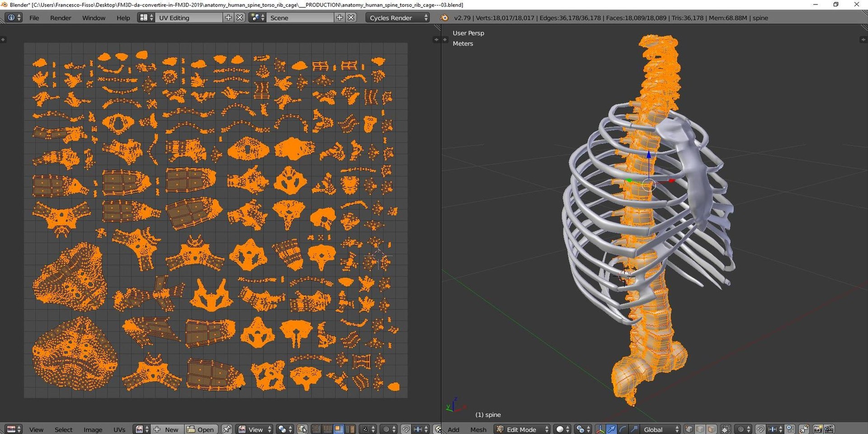Screen dimensions: 868x434
Task: Select UV vertex selection mode
Action: click(x=316, y=429)
